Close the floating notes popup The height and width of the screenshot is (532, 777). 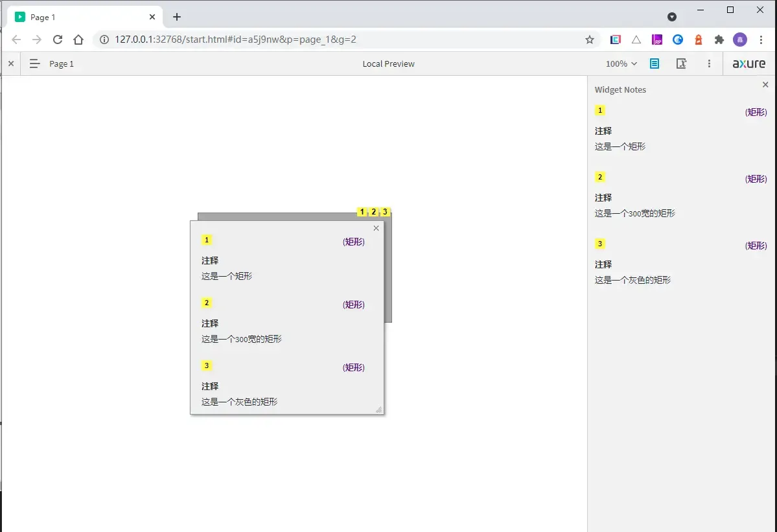[x=376, y=228]
